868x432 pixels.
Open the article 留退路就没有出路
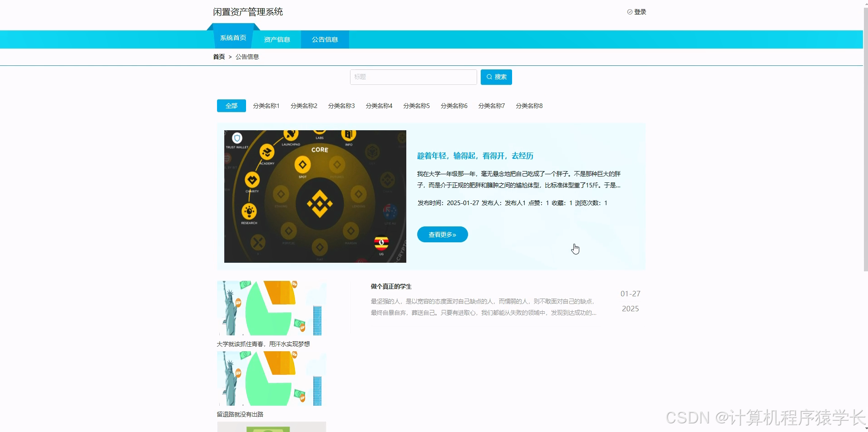(239, 414)
